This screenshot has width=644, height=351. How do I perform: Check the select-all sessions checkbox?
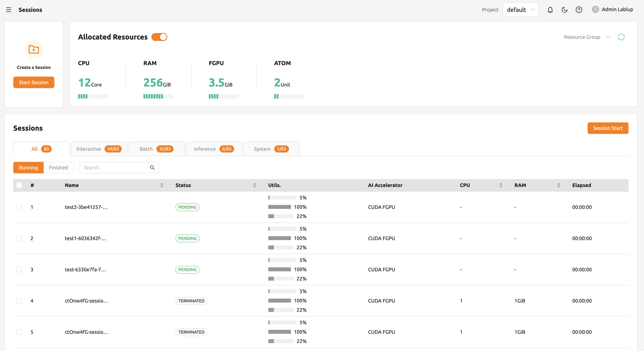[19, 185]
